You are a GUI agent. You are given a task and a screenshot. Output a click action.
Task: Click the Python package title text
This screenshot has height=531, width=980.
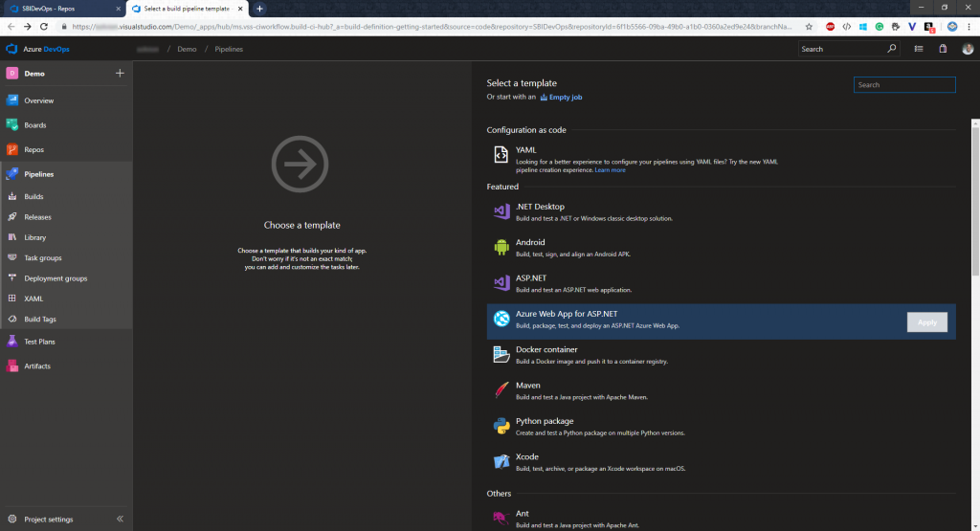545,421
